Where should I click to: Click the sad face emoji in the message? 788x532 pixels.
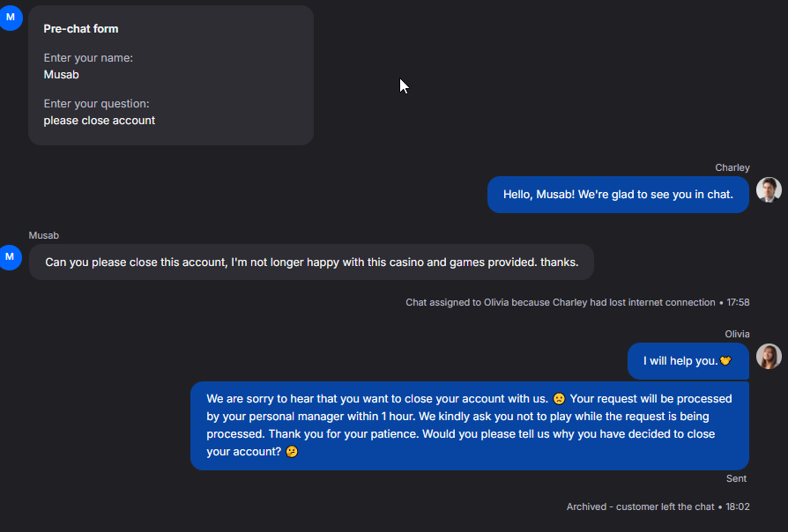(x=559, y=399)
